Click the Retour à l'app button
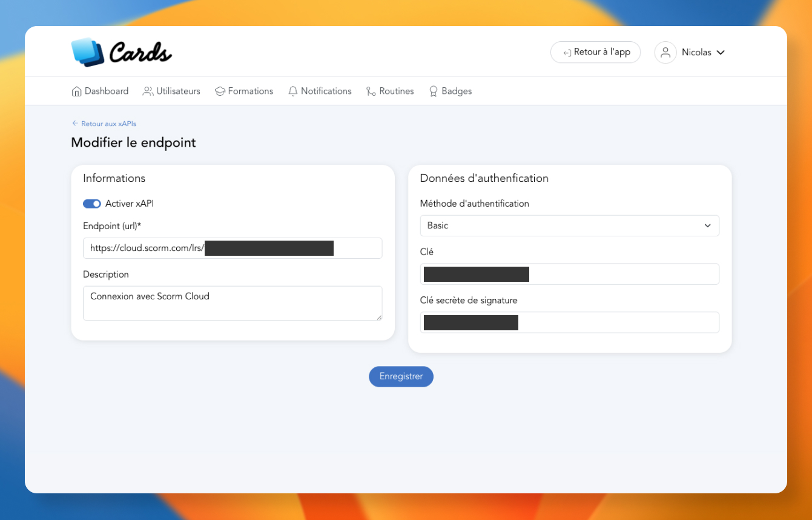 pyautogui.click(x=595, y=52)
